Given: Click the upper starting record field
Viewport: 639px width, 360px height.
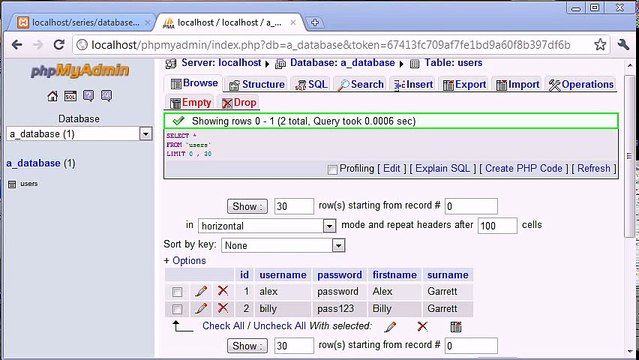Looking at the screenshot, I should coord(471,206).
